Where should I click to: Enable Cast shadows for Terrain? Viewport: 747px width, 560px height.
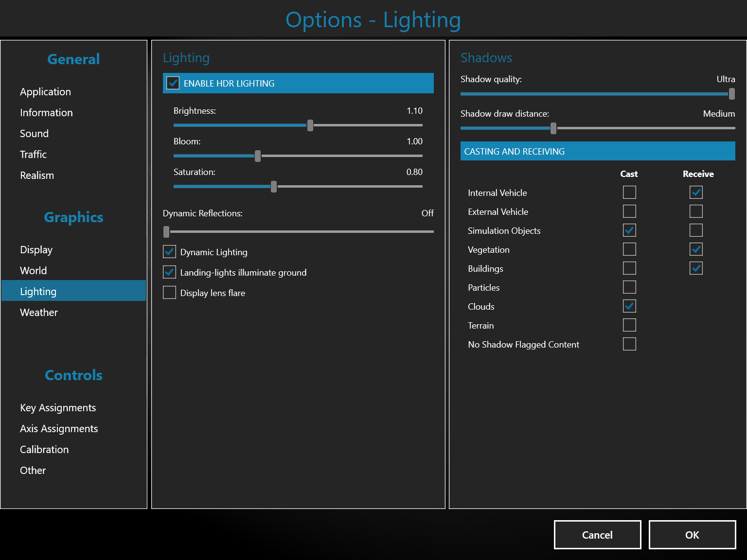coord(629,325)
